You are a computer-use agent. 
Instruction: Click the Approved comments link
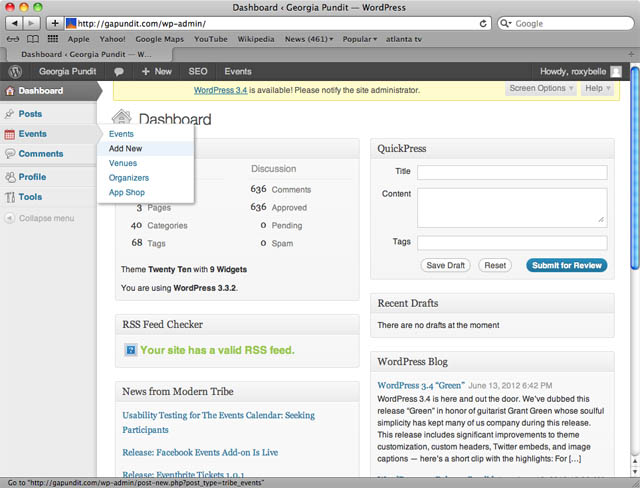(x=289, y=208)
